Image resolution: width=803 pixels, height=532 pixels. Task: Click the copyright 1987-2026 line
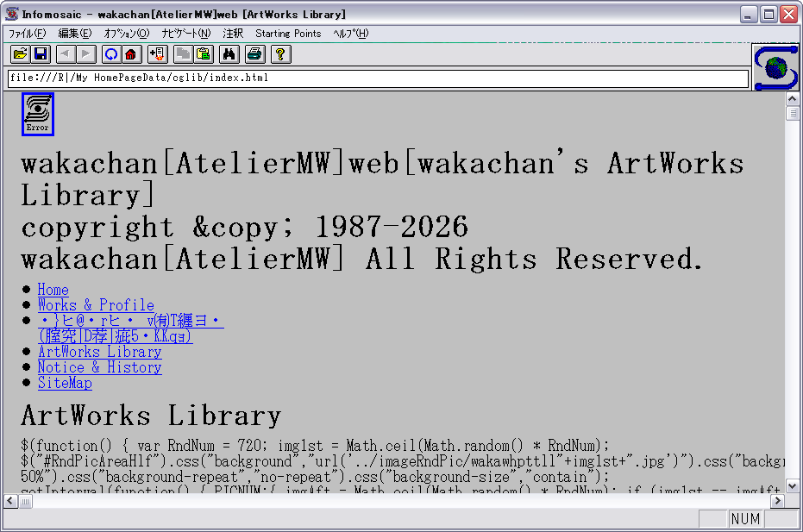click(245, 227)
